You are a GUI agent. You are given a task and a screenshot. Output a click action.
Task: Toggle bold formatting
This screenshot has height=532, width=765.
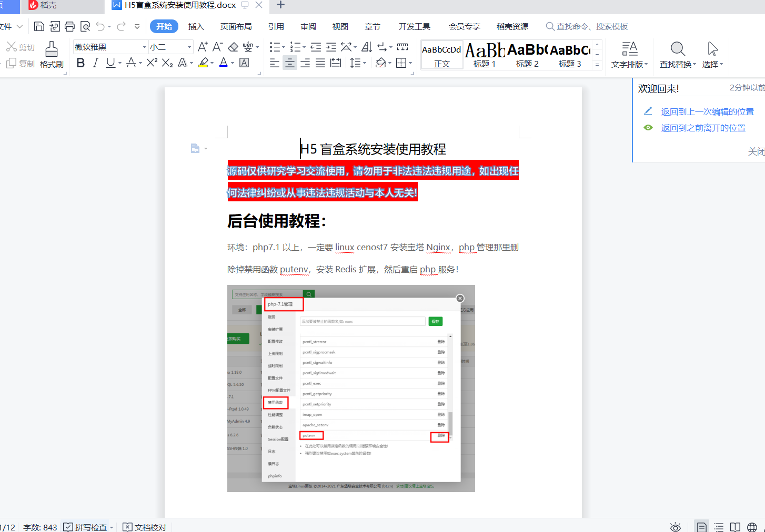[80, 63]
